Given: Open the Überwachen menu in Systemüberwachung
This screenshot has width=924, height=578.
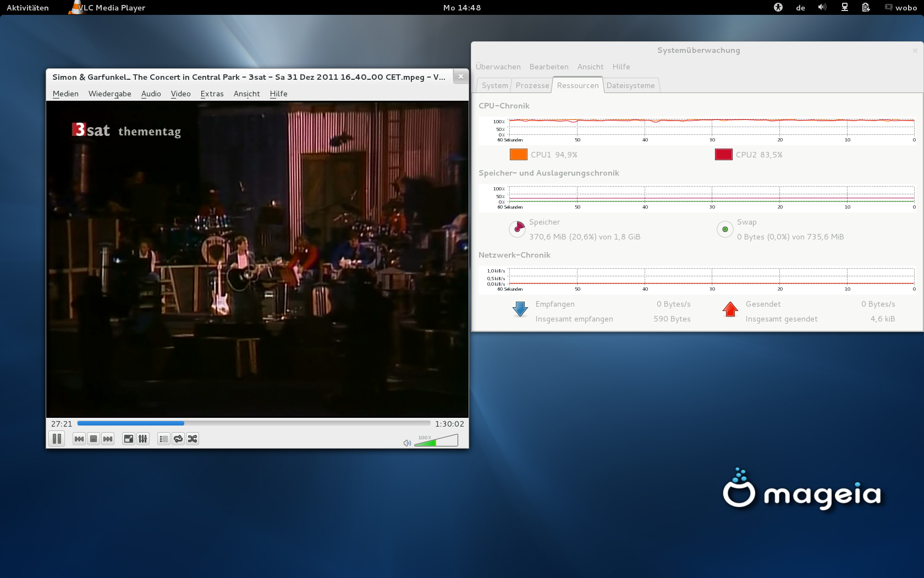Looking at the screenshot, I should [498, 67].
